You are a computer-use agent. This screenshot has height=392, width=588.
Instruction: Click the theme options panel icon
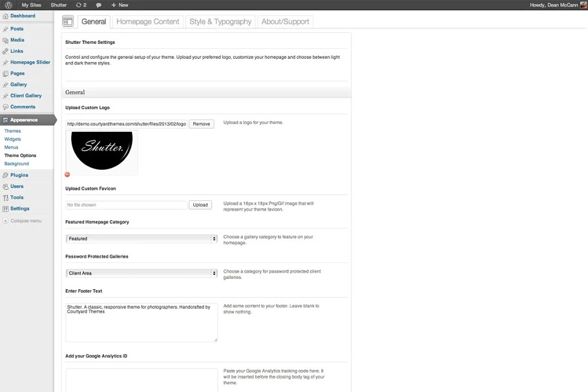pos(68,21)
